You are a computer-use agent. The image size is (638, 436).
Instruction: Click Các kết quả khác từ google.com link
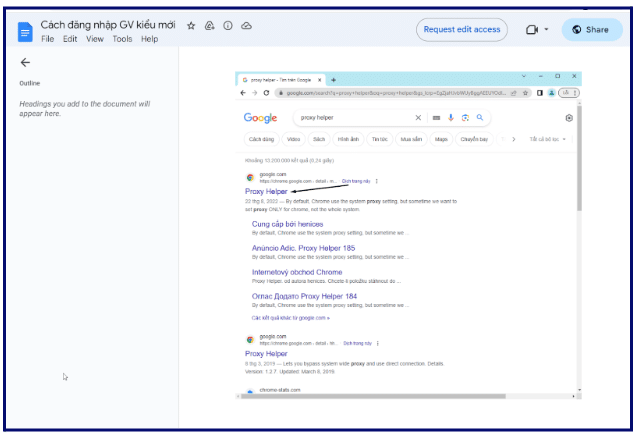tap(291, 318)
